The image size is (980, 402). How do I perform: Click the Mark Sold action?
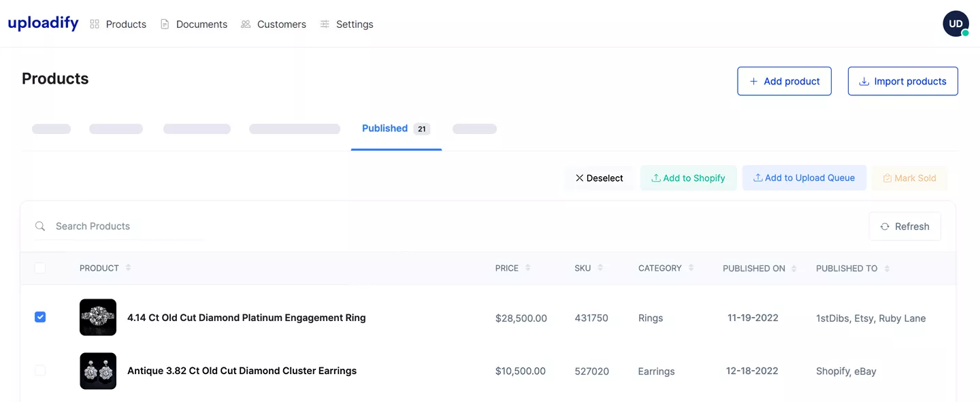click(910, 178)
